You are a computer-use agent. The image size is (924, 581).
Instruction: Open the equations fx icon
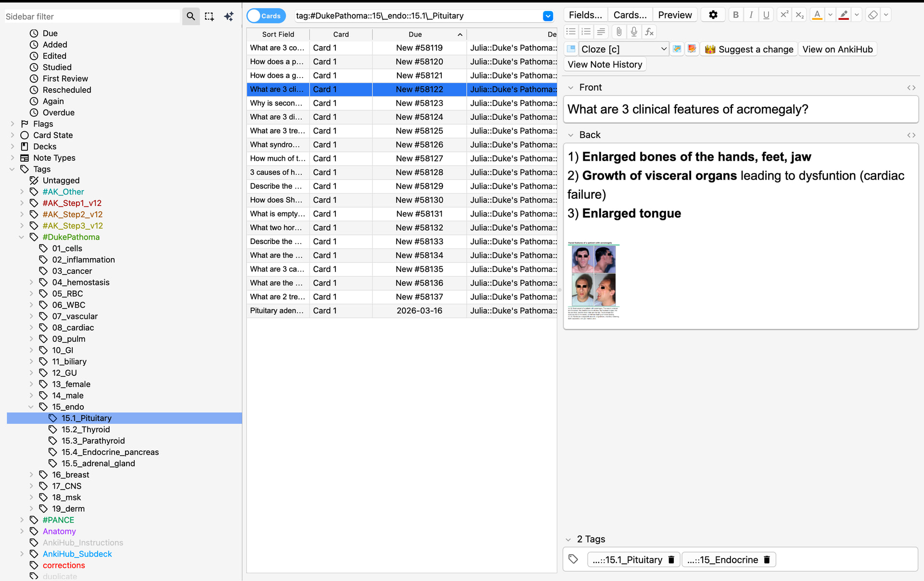click(x=649, y=32)
